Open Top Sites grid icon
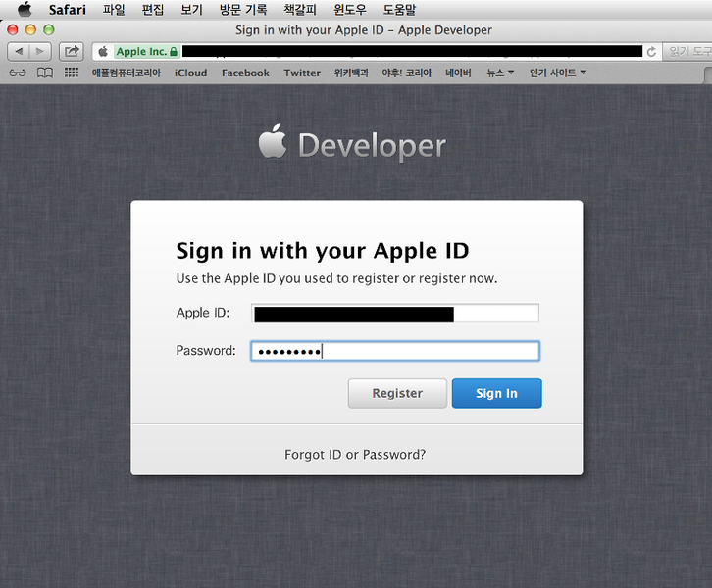 [71, 73]
